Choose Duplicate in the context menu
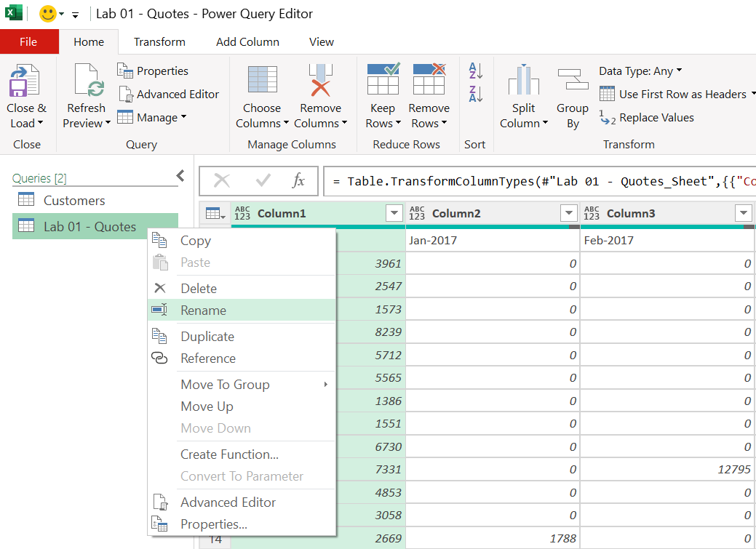The height and width of the screenshot is (549, 756). pyautogui.click(x=242, y=337)
